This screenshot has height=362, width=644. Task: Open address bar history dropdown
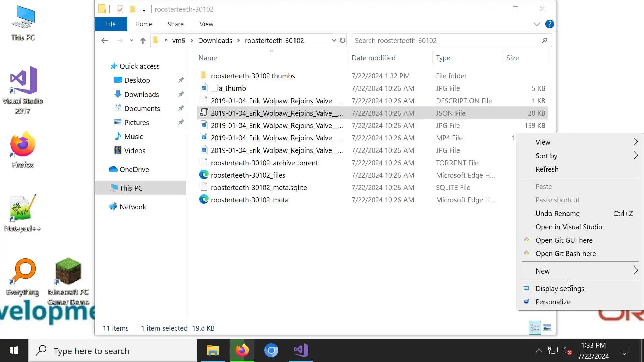(334, 41)
